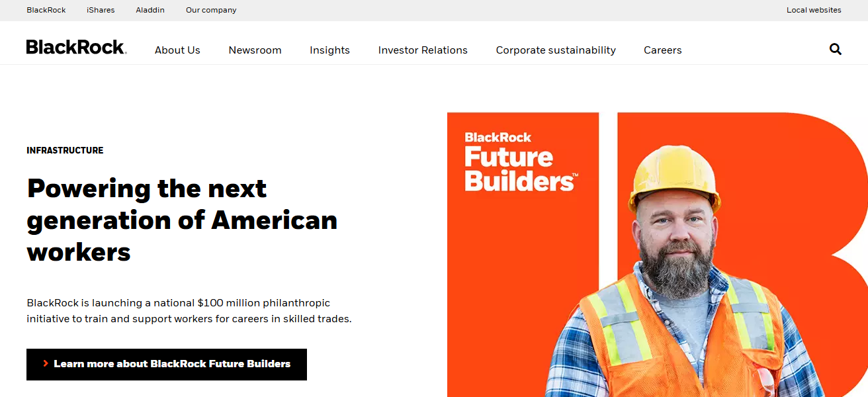Visit the iShares site link
The height and width of the screenshot is (397, 868).
point(101,10)
